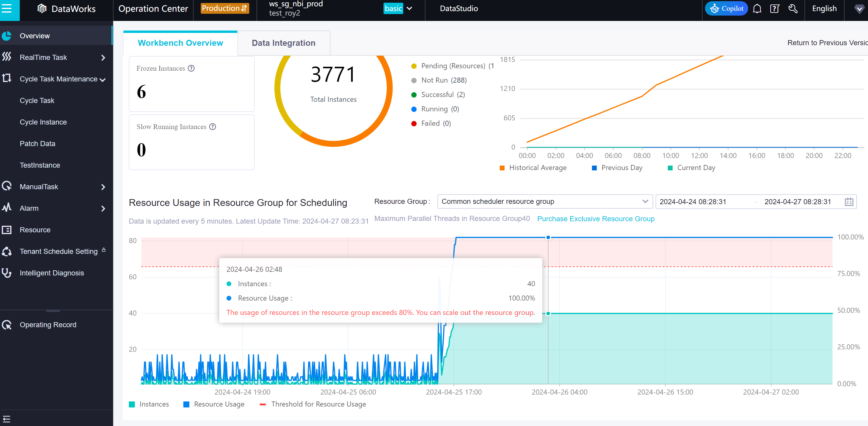Expand ManualTask submenu arrow
The width and height of the screenshot is (868, 426).
(x=103, y=187)
